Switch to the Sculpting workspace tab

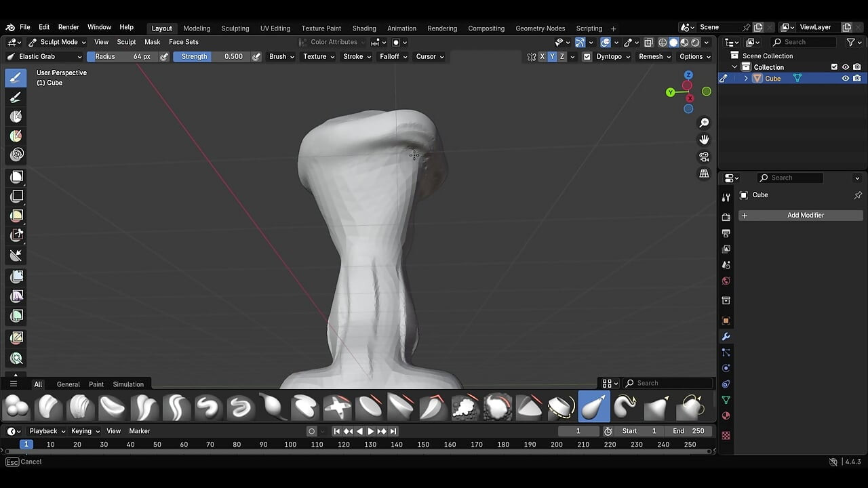pos(235,28)
